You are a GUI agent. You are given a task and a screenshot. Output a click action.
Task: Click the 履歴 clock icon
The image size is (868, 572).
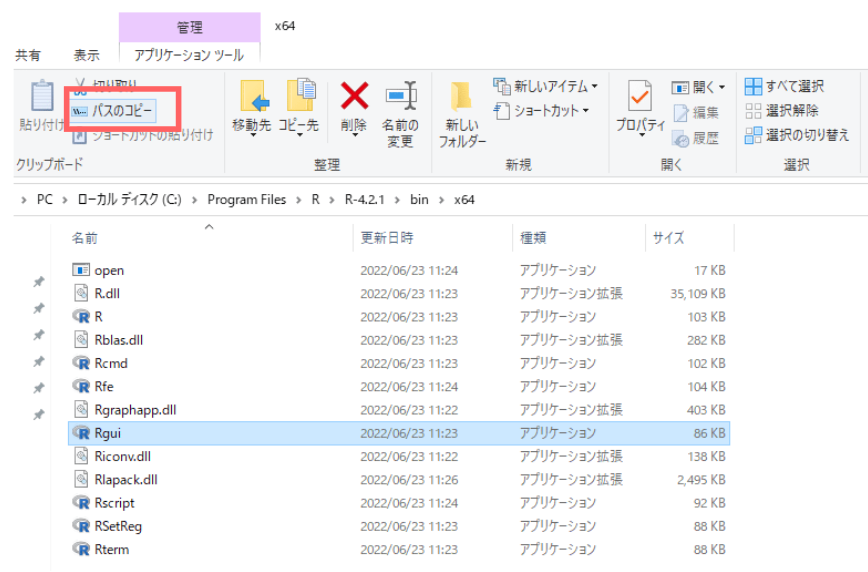pyautogui.click(x=680, y=139)
